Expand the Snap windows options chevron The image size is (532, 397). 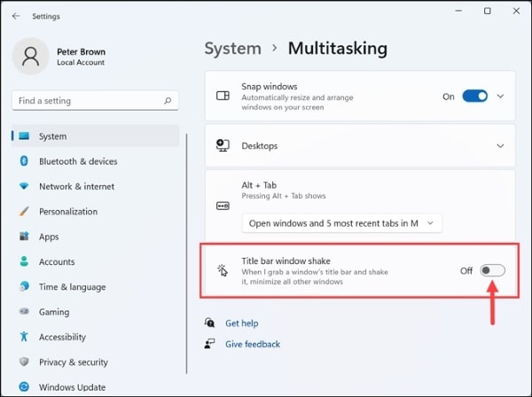(x=501, y=97)
